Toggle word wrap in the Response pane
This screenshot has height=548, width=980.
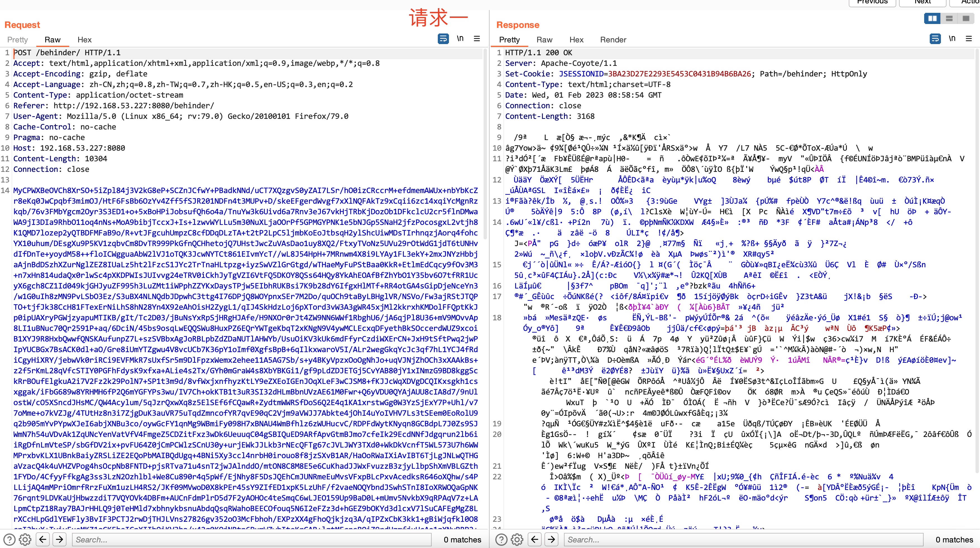[x=935, y=39]
